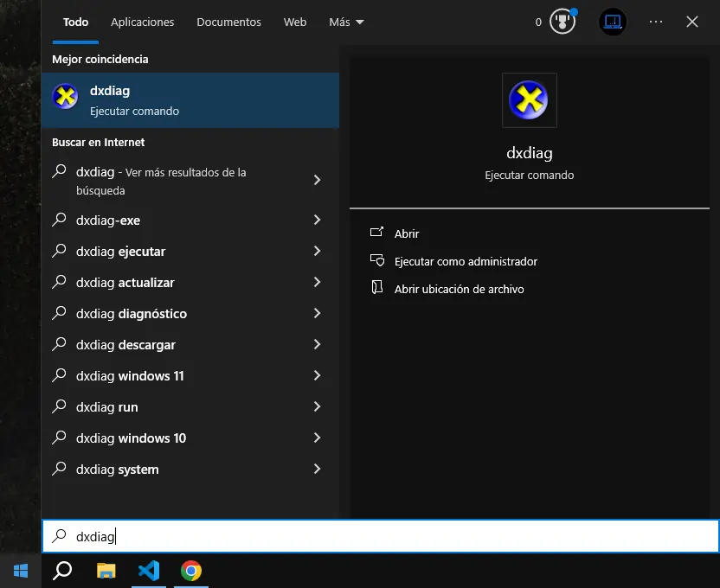The image size is (720, 588).
Task: Choose Ejecutar como administrador
Action: click(x=466, y=261)
